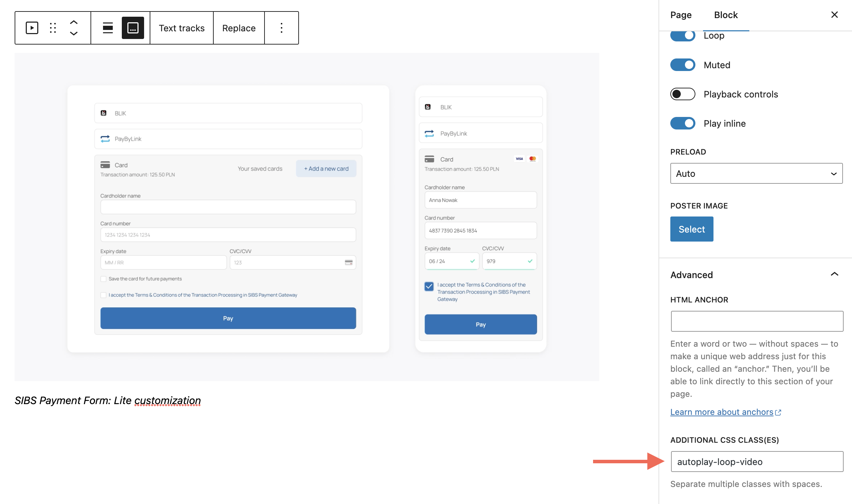Click the video preview of payment form
The width and height of the screenshot is (852, 504).
(x=307, y=217)
